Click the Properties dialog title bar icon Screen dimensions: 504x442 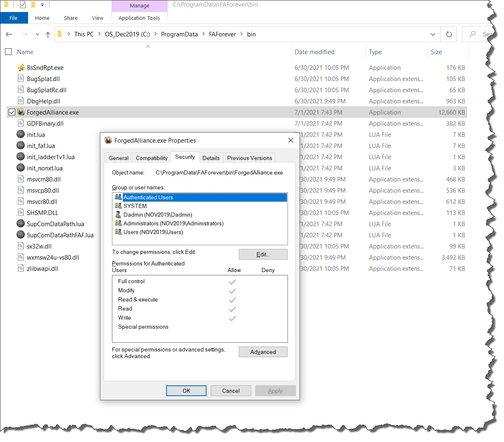108,141
